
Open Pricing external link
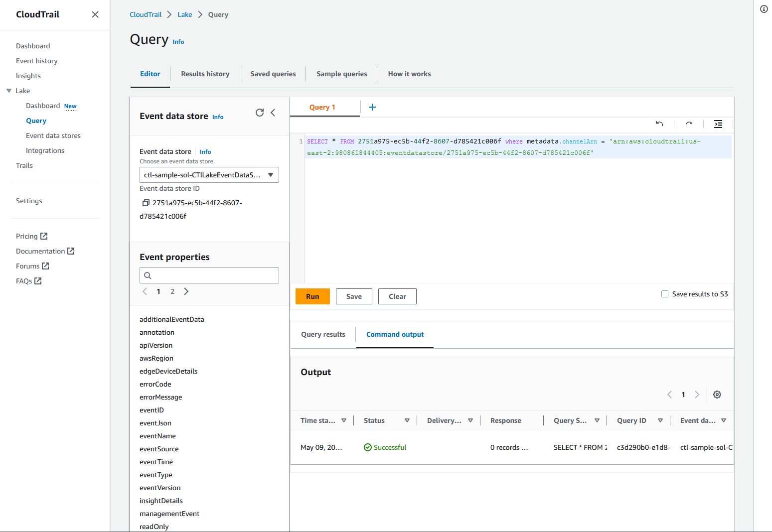32,236
